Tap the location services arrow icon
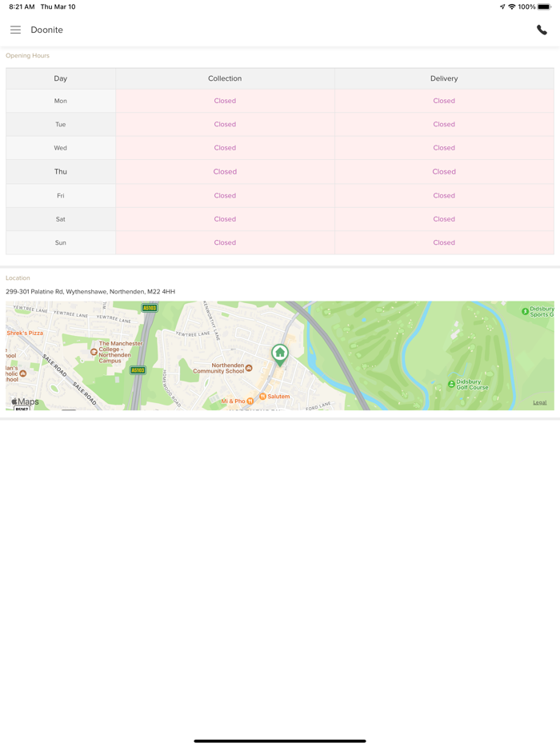 point(502,6)
